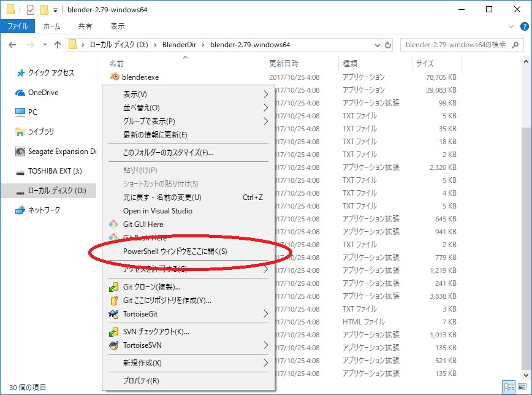Click the 78,705 KB size value

(441, 77)
